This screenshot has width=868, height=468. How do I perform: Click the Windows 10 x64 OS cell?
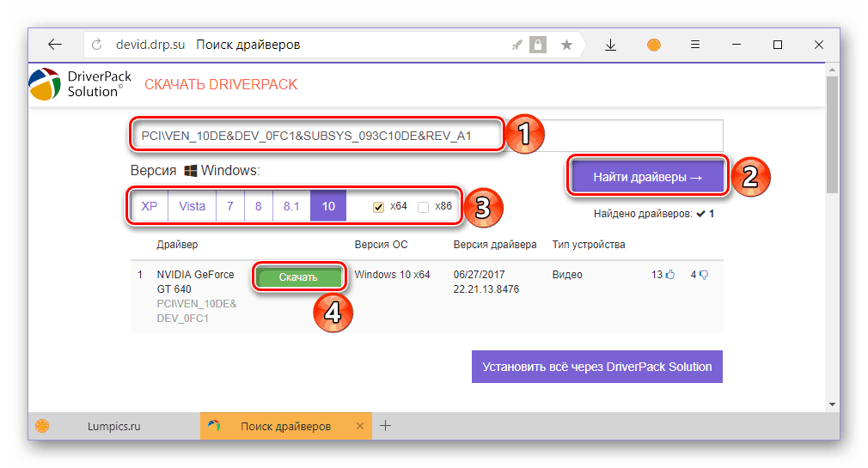click(393, 275)
